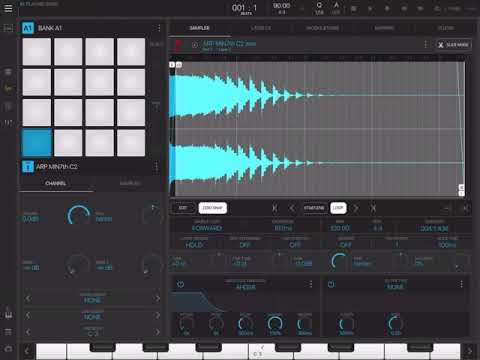Adjust the channel volume knob
This screenshot has width=480, height=360.
click(79, 216)
